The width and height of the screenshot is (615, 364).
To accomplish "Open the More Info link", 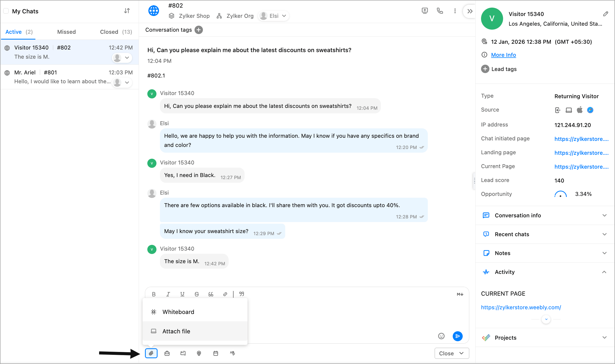I will (503, 55).
